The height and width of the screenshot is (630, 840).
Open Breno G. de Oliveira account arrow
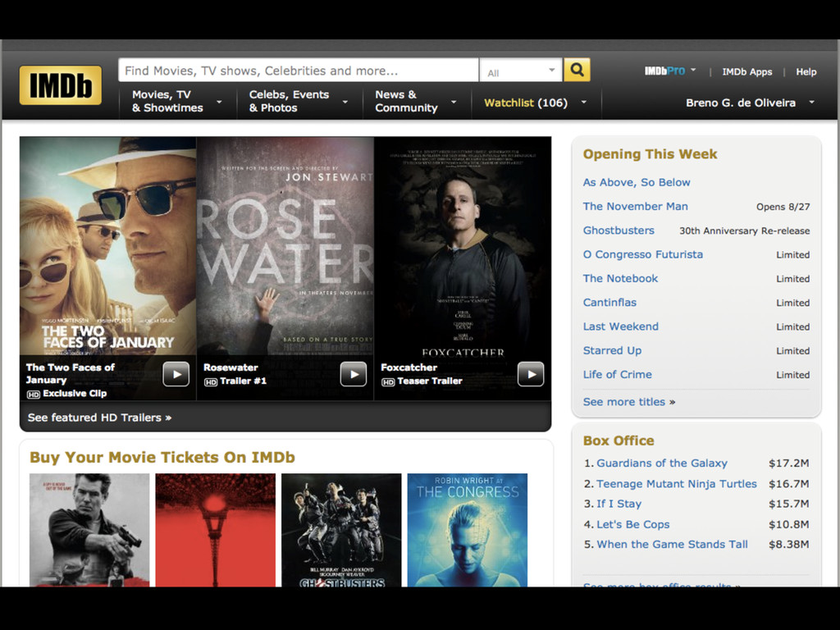click(x=811, y=102)
